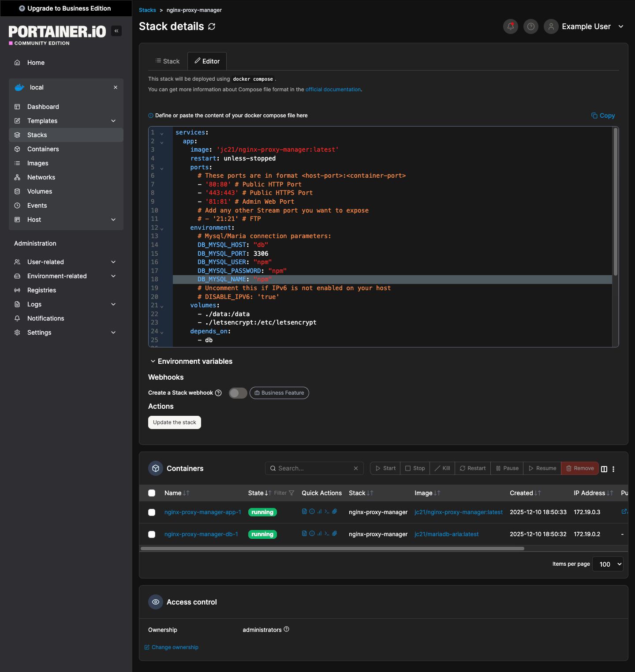Check the select-all containers checkbox
This screenshot has width=635, height=672.
click(x=152, y=493)
